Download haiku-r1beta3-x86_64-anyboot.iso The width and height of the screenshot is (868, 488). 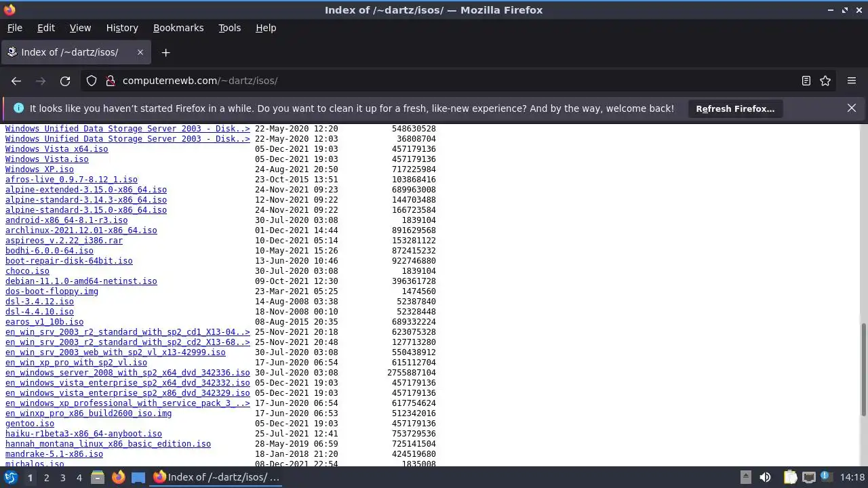coord(83,434)
